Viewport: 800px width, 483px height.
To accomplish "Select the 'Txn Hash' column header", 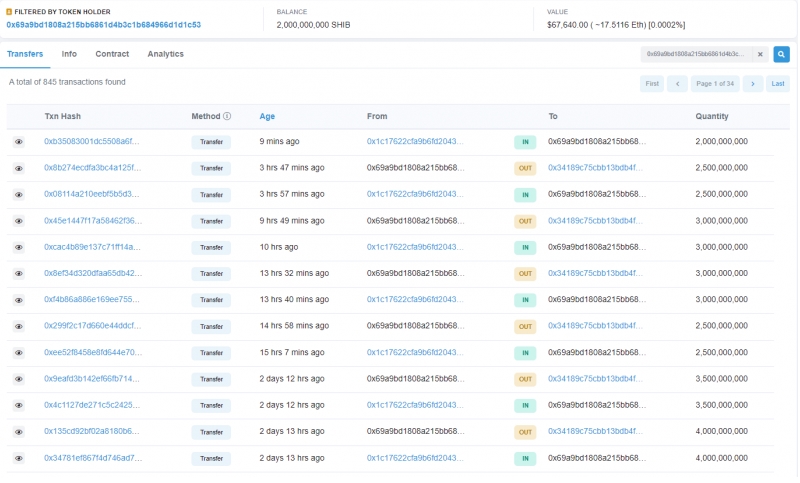I will point(62,116).
